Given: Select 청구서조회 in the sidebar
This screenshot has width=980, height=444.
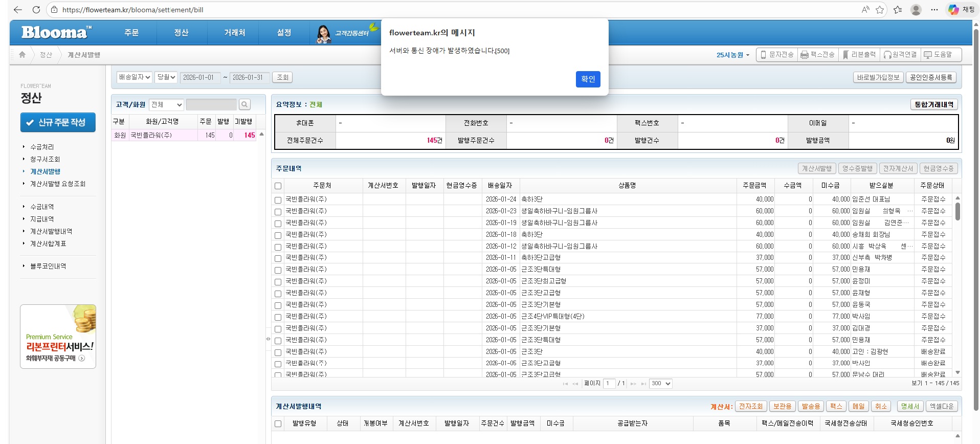Looking at the screenshot, I should point(45,159).
